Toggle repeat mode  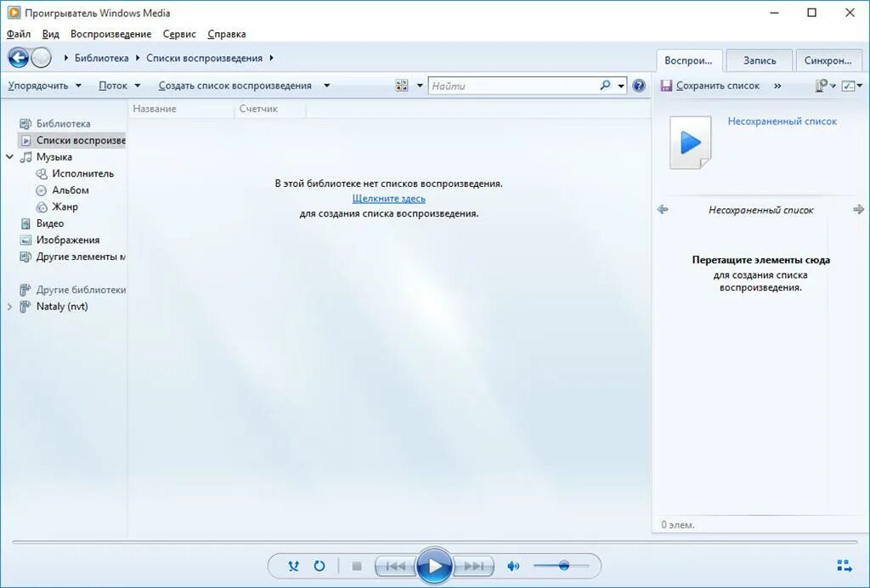coord(319,566)
